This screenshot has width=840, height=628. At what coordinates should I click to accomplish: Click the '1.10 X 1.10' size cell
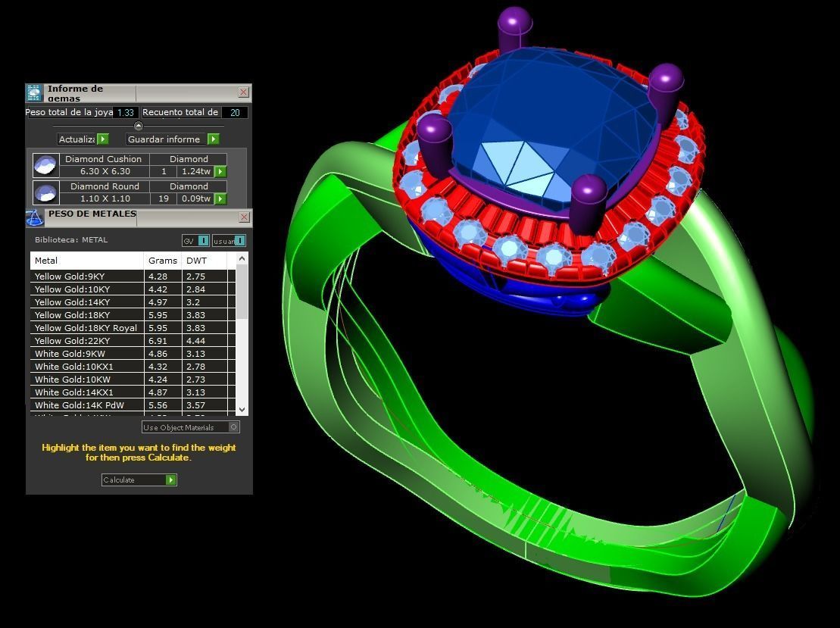coord(105,198)
